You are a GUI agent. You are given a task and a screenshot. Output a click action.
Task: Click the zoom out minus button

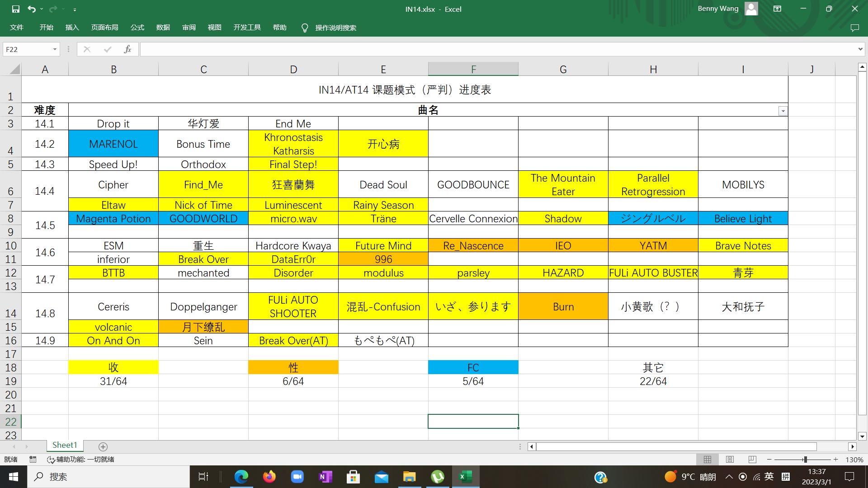(x=769, y=460)
